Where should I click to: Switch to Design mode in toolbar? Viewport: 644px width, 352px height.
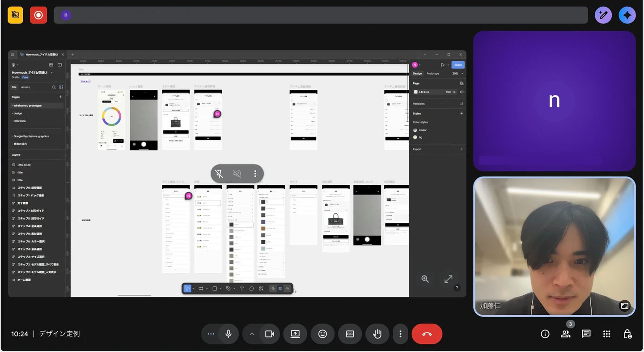(280, 288)
